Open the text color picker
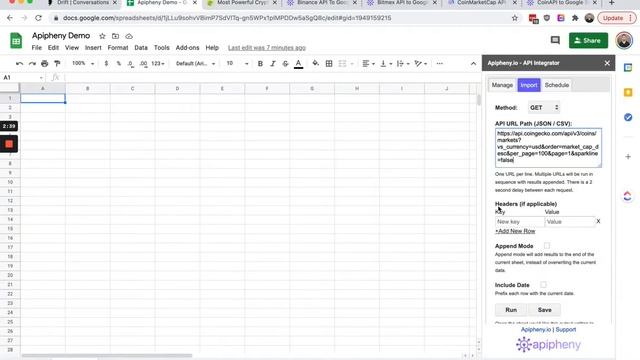 tap(298, 64)
